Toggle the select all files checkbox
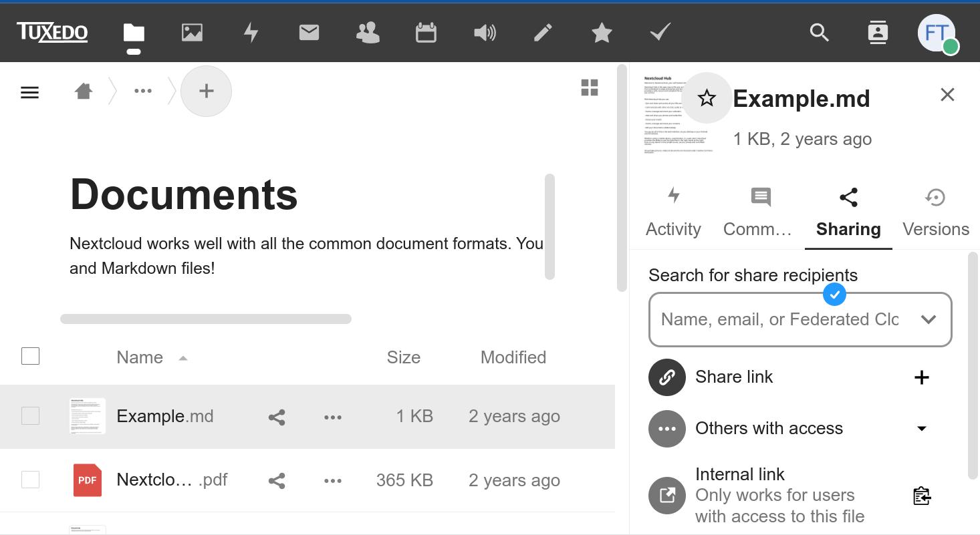The image size is (980, 535). point(31,357)
